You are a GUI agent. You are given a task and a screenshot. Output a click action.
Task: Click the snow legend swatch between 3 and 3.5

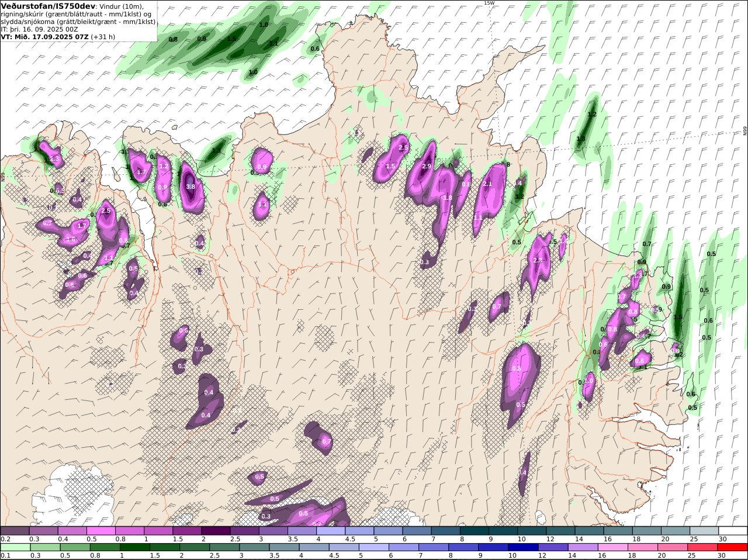(x=273, y=531)
